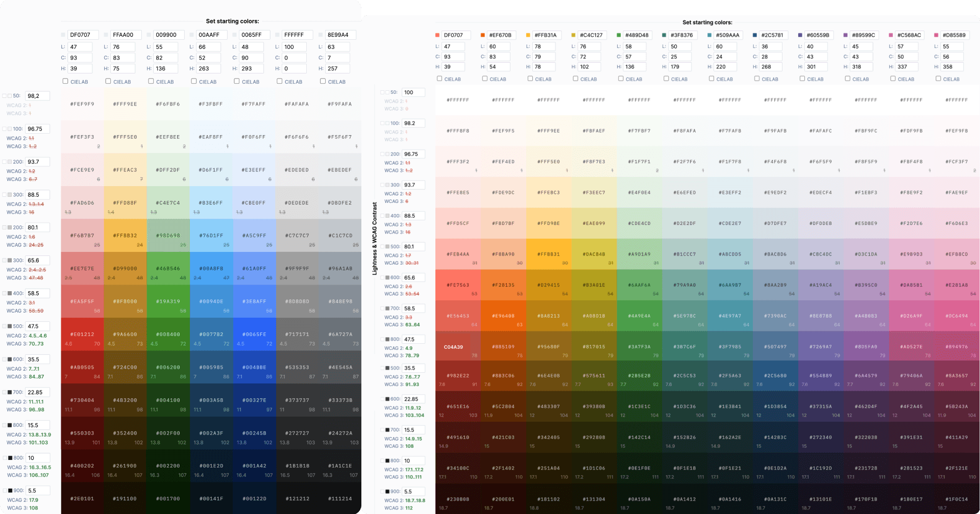This screenshot has height=514, width=980.
Task: Select the purple square icon next to #60559B
Action: click(800, 35)
